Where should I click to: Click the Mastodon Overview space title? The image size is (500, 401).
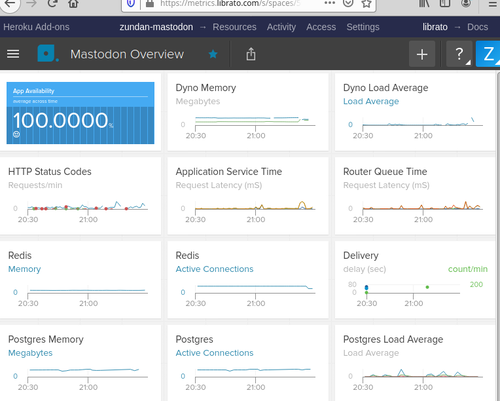127,54
